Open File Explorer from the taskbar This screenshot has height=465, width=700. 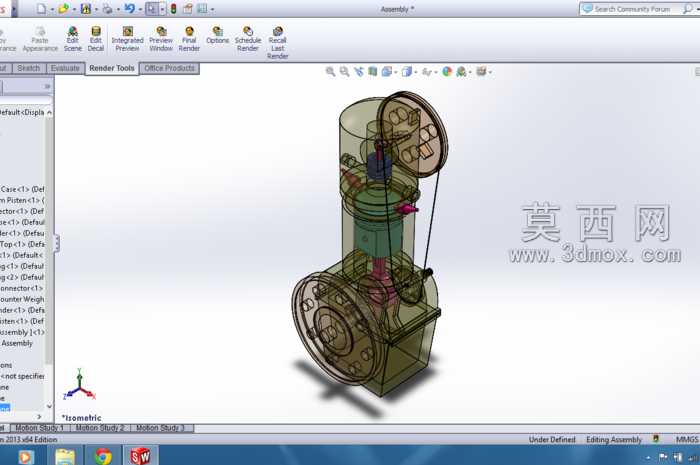click(66, 457)
